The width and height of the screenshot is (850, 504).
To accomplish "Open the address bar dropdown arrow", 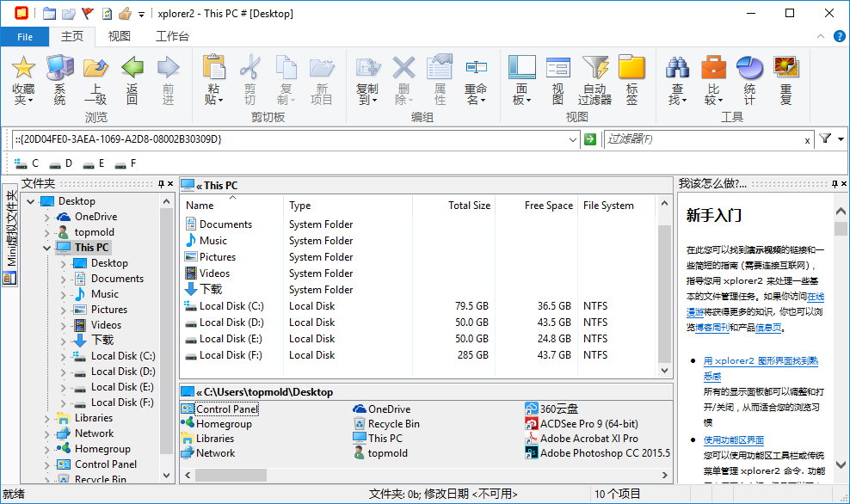I will click(572, 140).
